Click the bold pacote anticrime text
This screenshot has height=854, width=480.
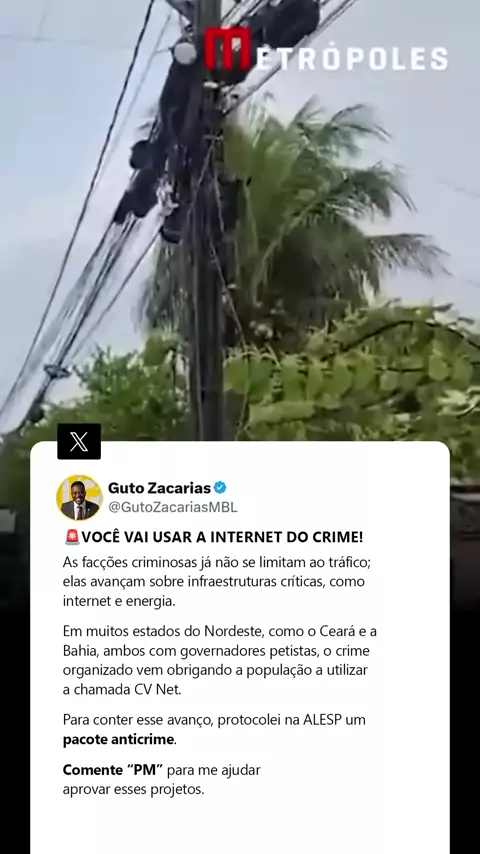click(118, 740)
